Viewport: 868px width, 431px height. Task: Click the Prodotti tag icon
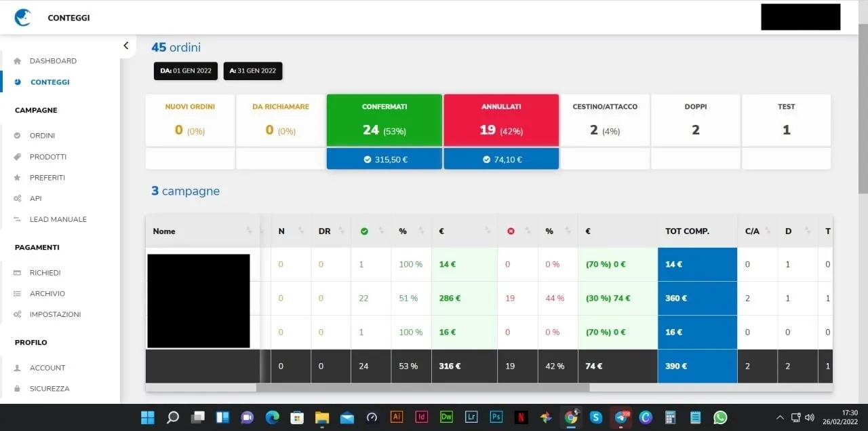pos(18,157)
